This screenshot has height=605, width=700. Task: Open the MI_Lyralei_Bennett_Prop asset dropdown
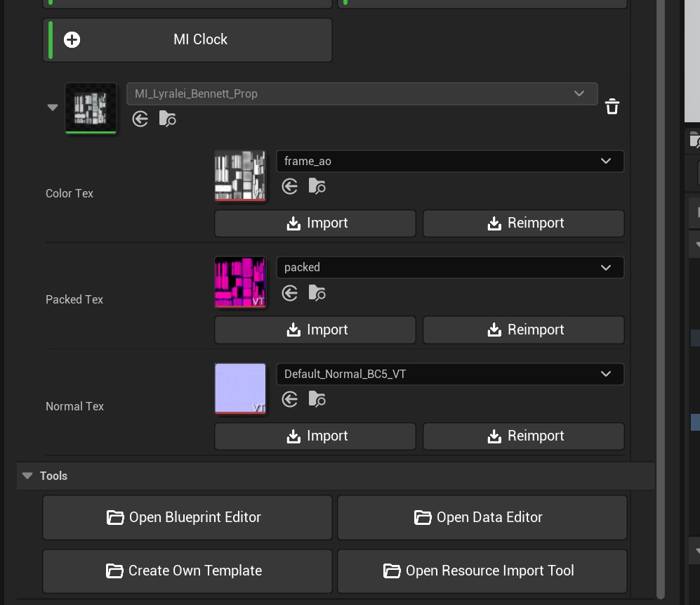pos(362,94)
